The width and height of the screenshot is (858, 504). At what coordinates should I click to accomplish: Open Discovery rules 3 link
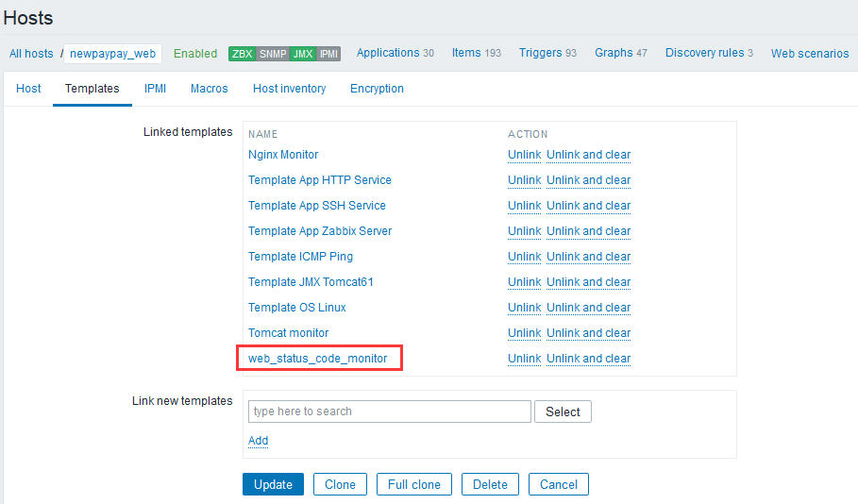coord(709,53)
